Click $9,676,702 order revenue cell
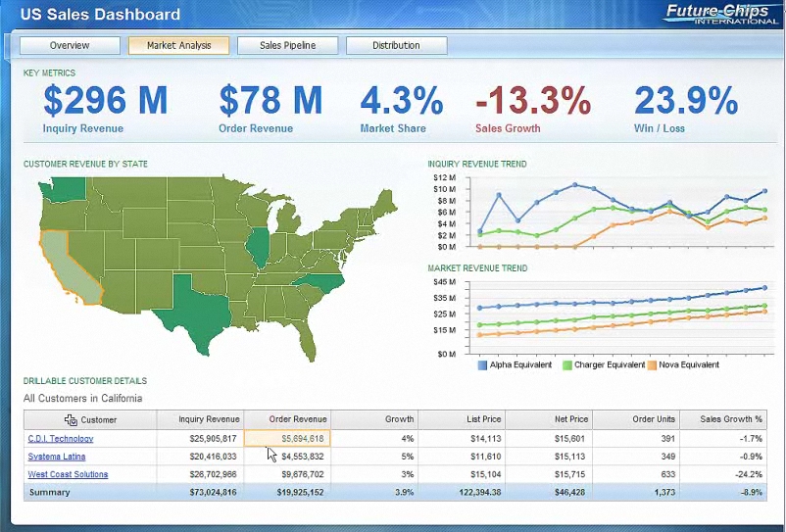The image size is (786, 532). pyautogui.click(x=287, y=474)
